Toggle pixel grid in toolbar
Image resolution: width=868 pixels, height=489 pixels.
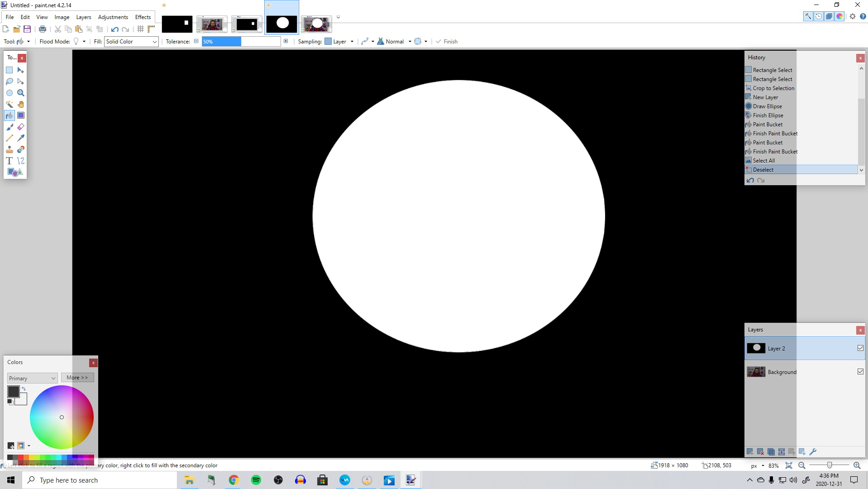(x=141, y=29)
